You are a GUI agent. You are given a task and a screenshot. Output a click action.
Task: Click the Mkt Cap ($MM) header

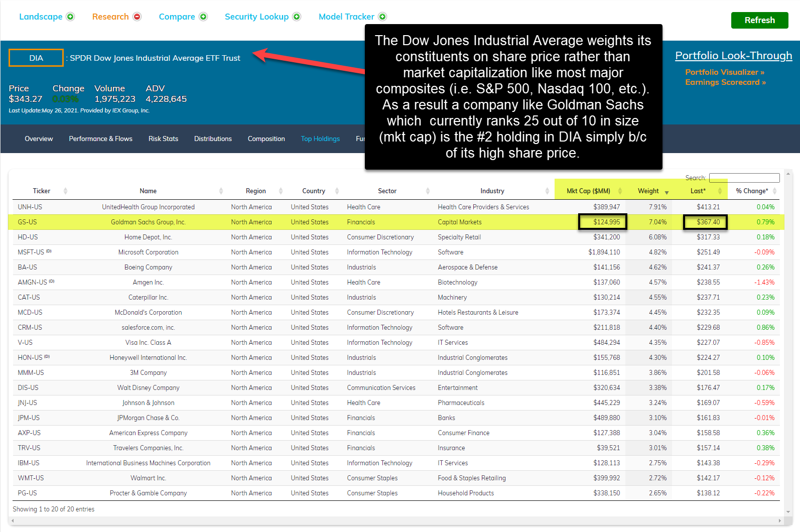tap(588, 191)
